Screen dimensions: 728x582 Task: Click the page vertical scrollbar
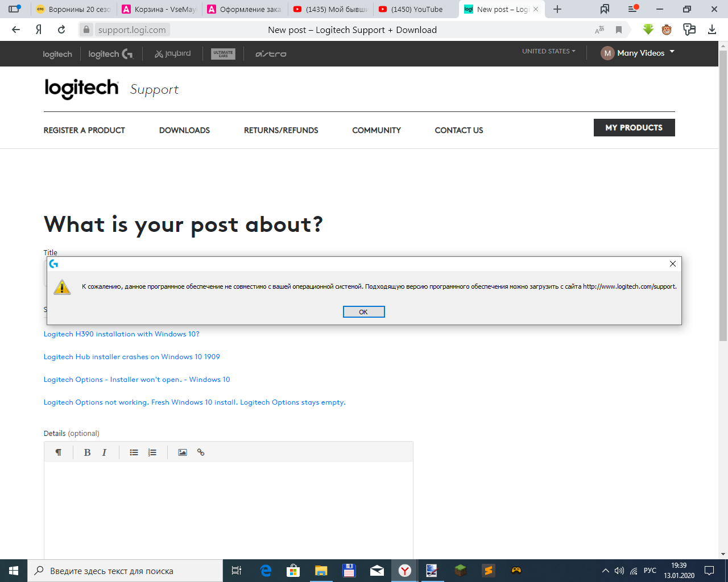pos(723,195)
